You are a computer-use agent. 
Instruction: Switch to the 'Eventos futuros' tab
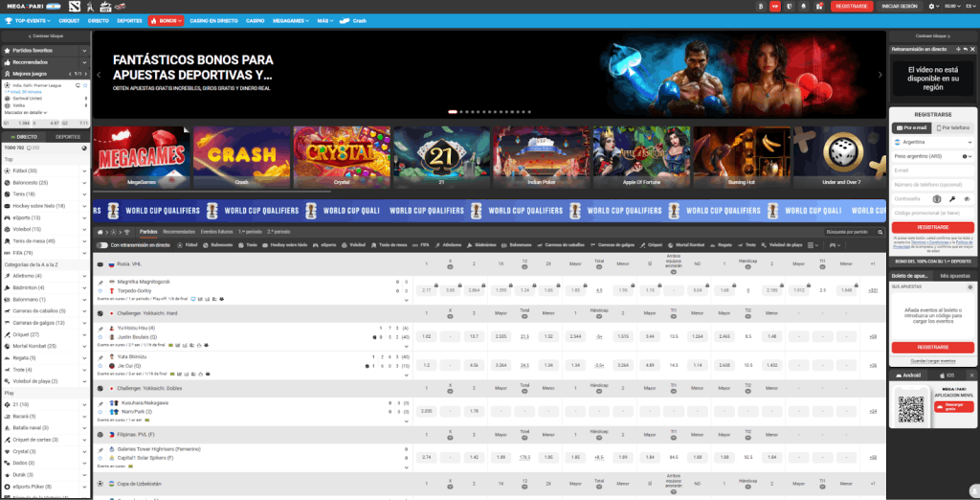(x=216, y=232)
